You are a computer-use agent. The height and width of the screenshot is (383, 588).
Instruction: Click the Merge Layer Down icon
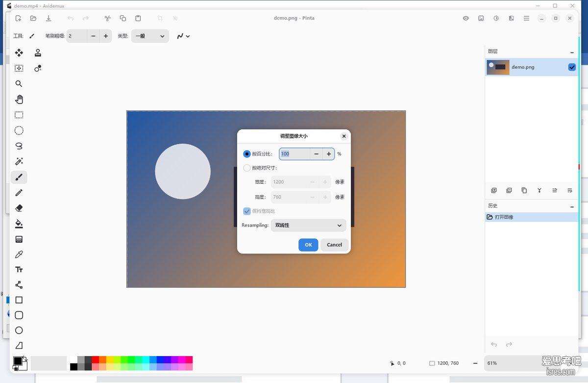(539, 190)
